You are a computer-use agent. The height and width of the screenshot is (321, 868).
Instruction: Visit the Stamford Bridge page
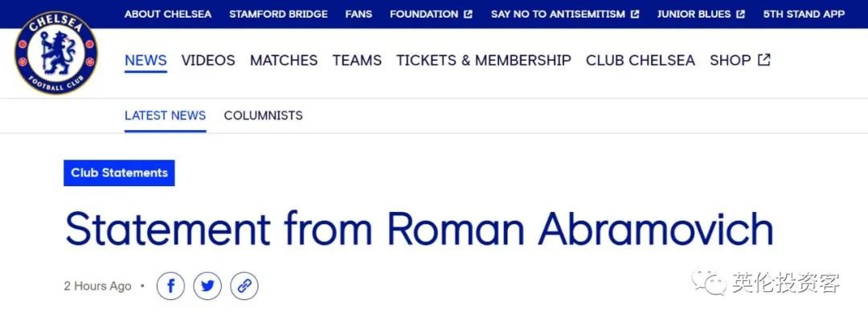click(x=278, y=14)
